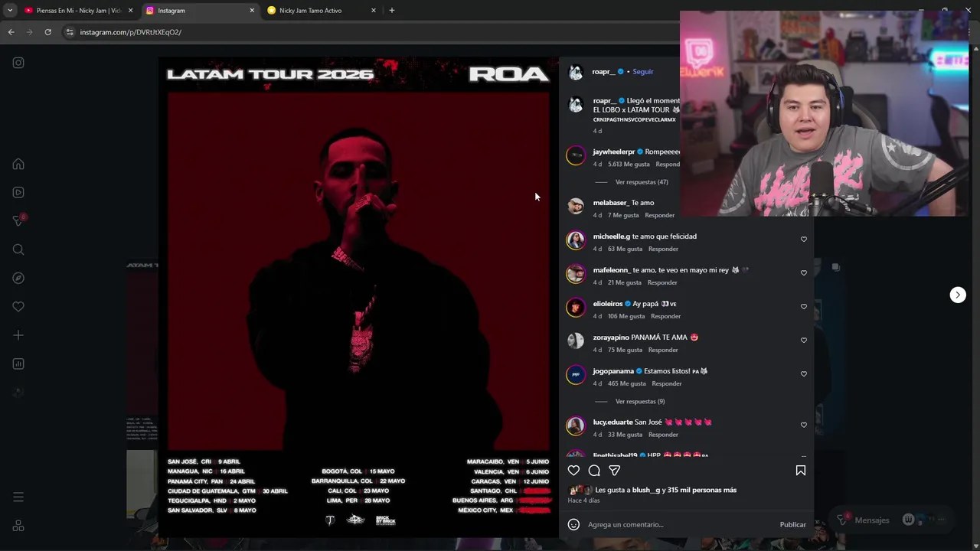Switch to the Nicky Jam Tamo Activo tab

pos(310,11)
